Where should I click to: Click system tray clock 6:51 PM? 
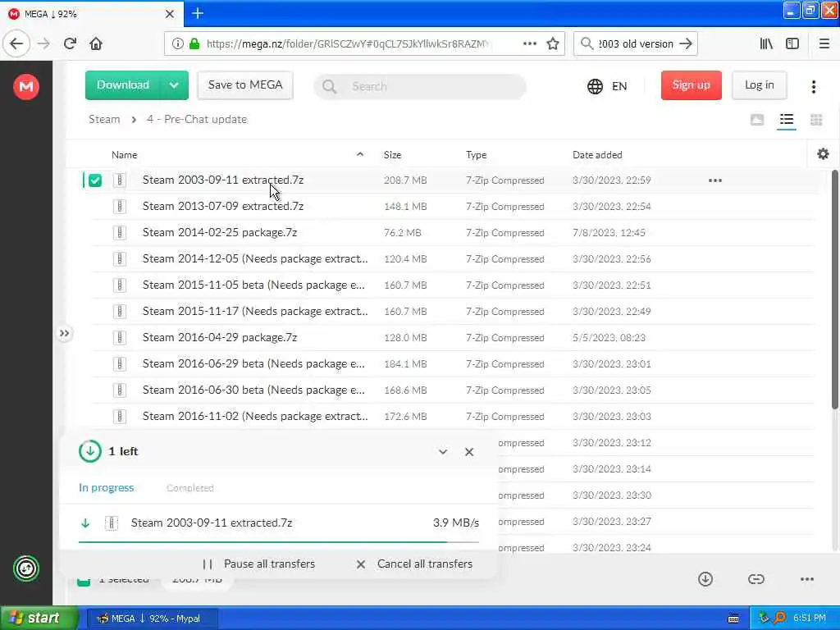810,619
